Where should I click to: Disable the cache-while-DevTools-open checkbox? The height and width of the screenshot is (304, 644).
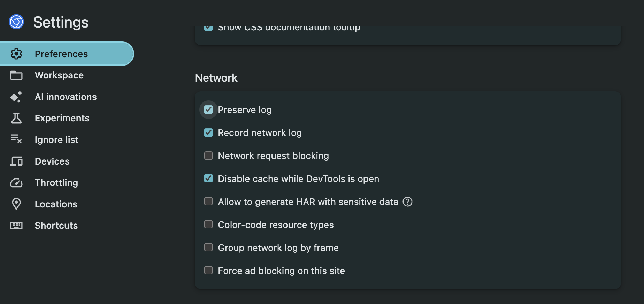pos(208,178)
